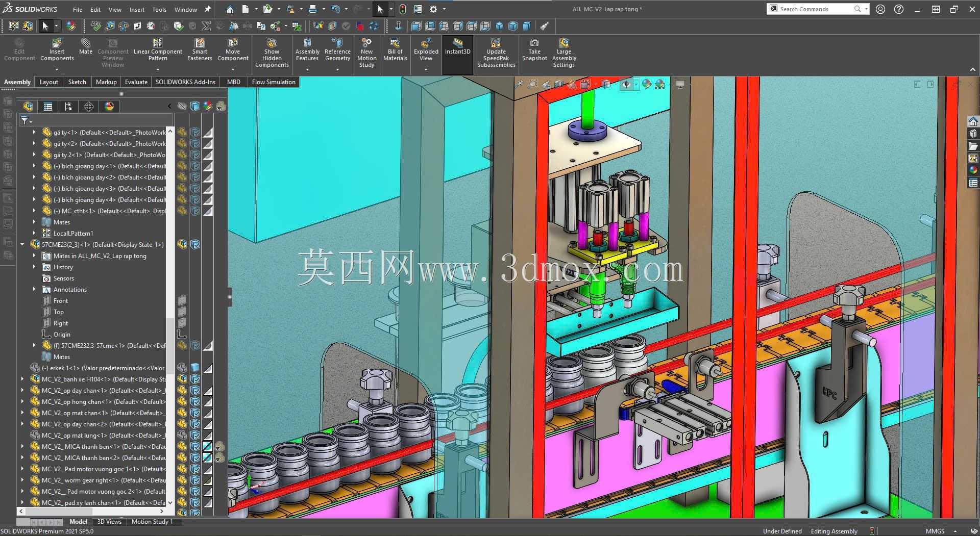This screenshot has width=980, height=536.
Task: Click Take Snapshot tool
Action: [534, 49]
